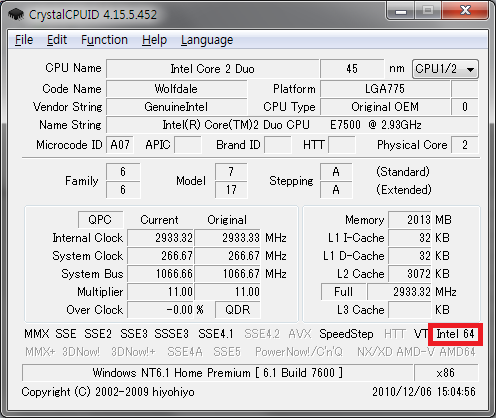Click the SSE2 feature flag
496x418 pixels.
98,334
